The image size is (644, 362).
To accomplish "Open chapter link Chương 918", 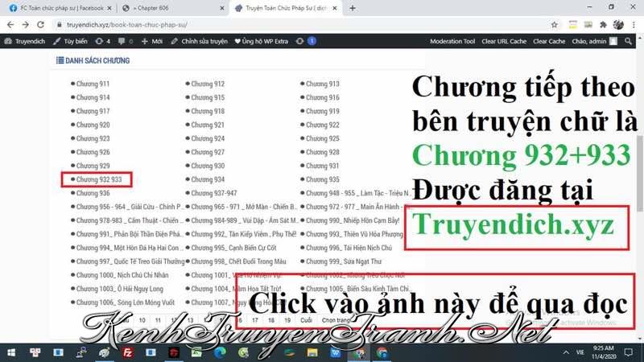I will (208, 111).
